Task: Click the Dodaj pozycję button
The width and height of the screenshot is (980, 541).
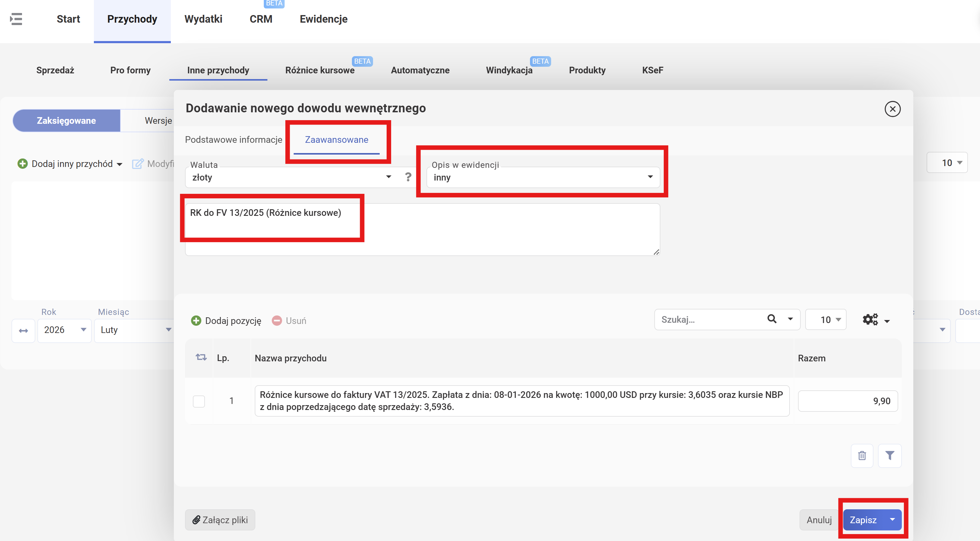Action: tap(226, 321)
